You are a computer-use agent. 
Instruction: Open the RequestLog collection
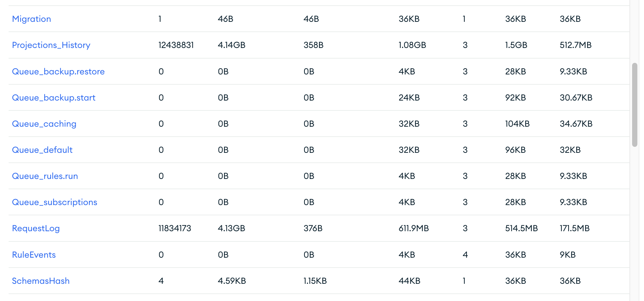pyautogui.click(x=36, y=228)
